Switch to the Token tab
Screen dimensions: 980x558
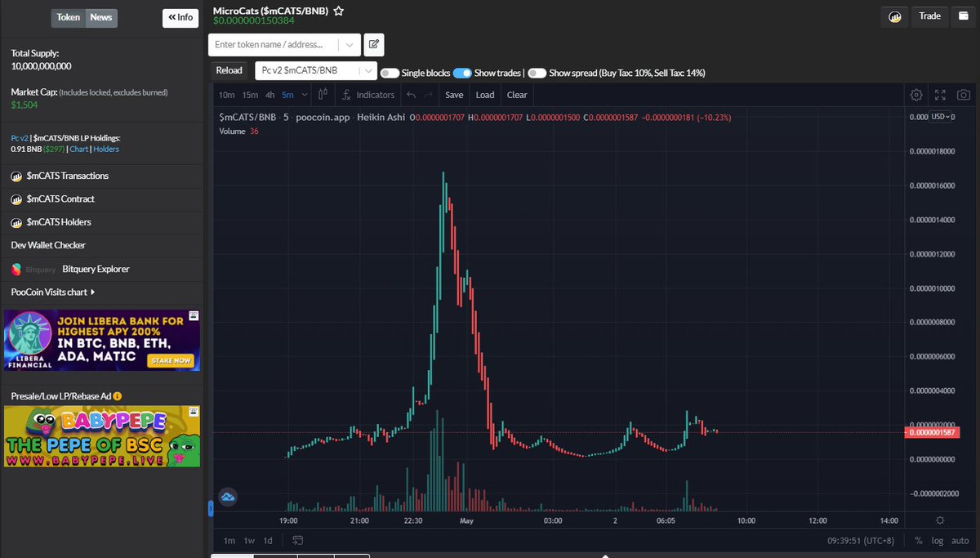(x=69, y=17)
